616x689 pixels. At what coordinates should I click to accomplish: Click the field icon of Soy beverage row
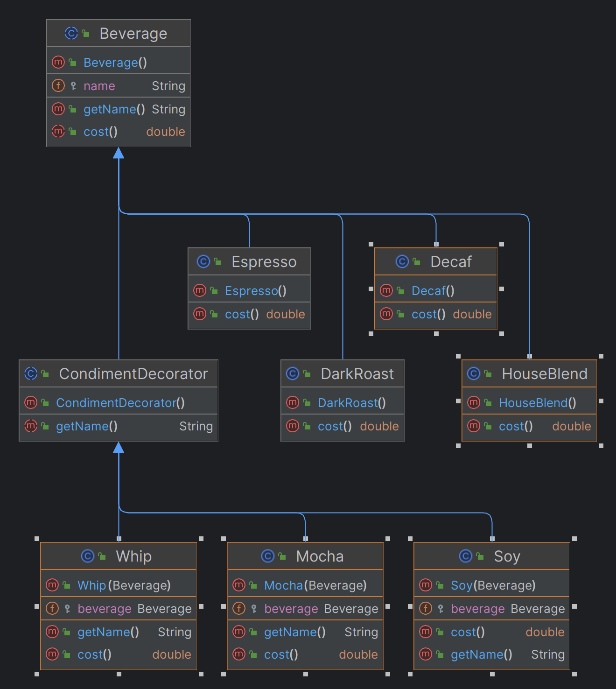coord(425,608)
